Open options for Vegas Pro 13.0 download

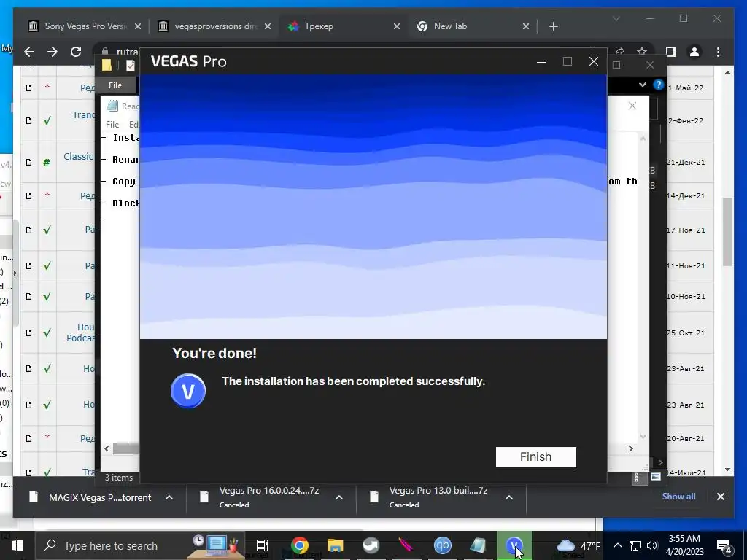tap(508, 497)
